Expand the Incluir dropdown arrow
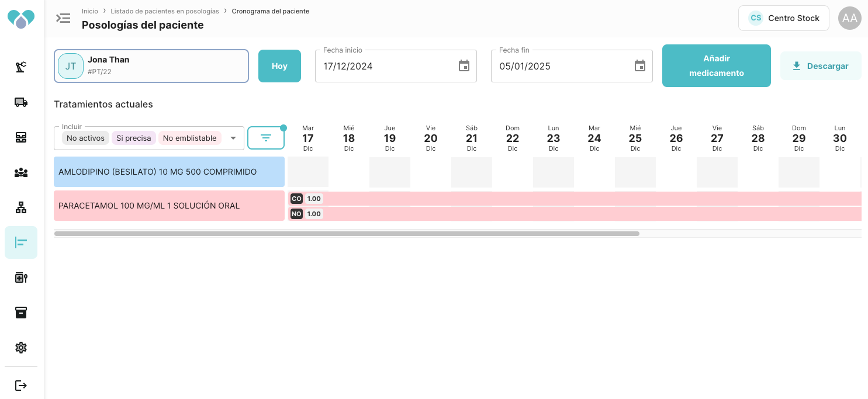 [233, 138]
